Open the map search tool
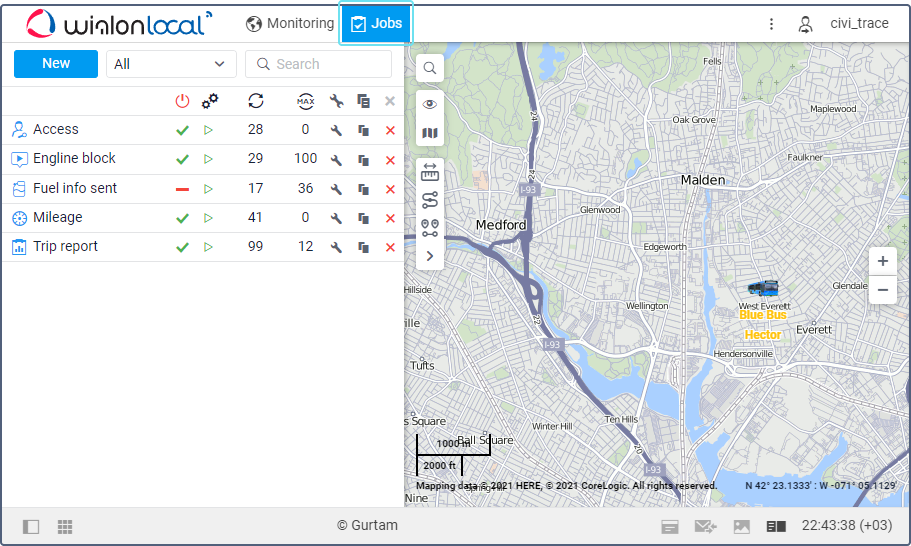This screenshot has width=911, height=546. (x=430, y=68)
